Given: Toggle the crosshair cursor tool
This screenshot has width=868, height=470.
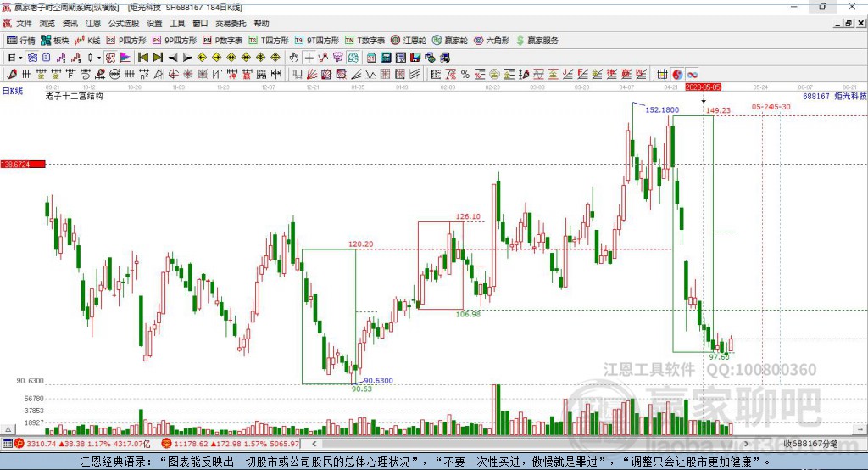Looking at the screenshot, I should tap(309, 58).
